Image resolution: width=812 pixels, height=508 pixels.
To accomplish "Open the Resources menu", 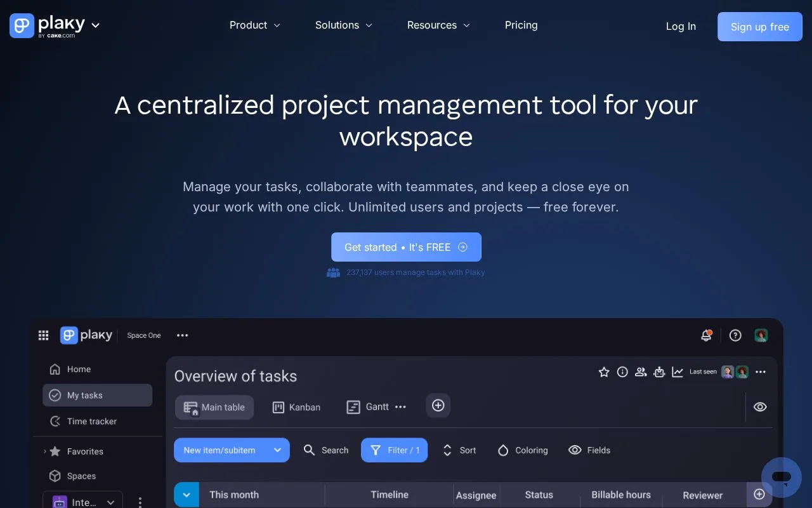I will click(438, 25).
